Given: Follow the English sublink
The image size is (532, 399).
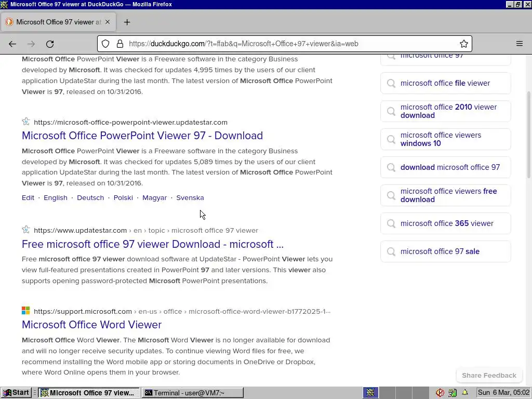Looking at the screenshot, I should coord(56,198).
